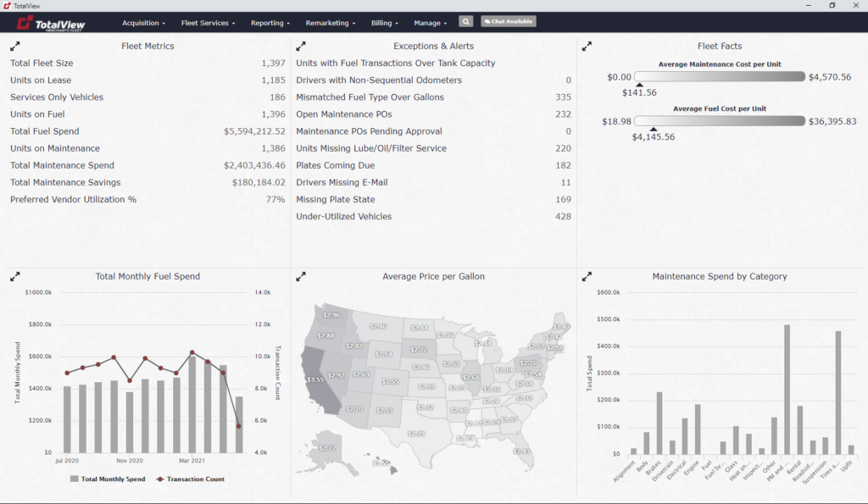868x504 pixels.
Task: Open Under-Utilized Vehicles alert
Action: point(343,217)
